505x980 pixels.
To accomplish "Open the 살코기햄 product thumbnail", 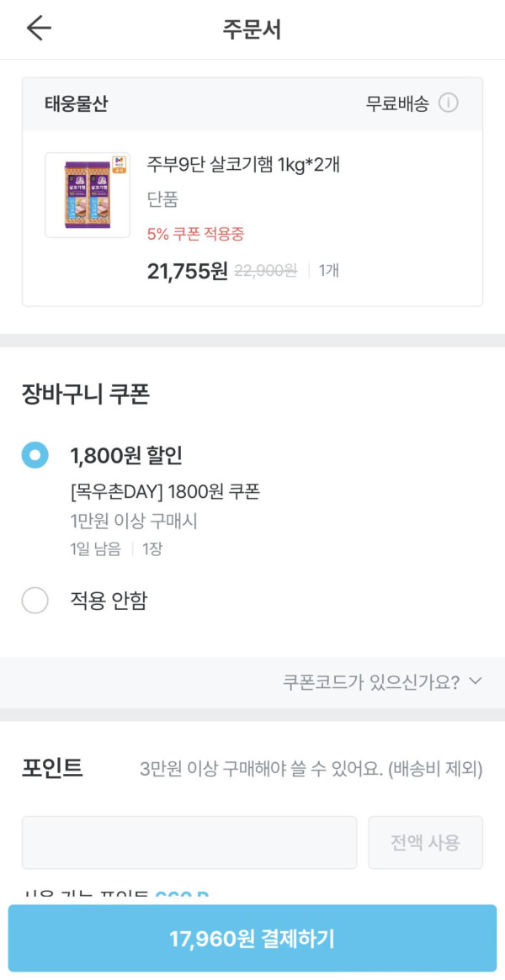I will 88,195.
